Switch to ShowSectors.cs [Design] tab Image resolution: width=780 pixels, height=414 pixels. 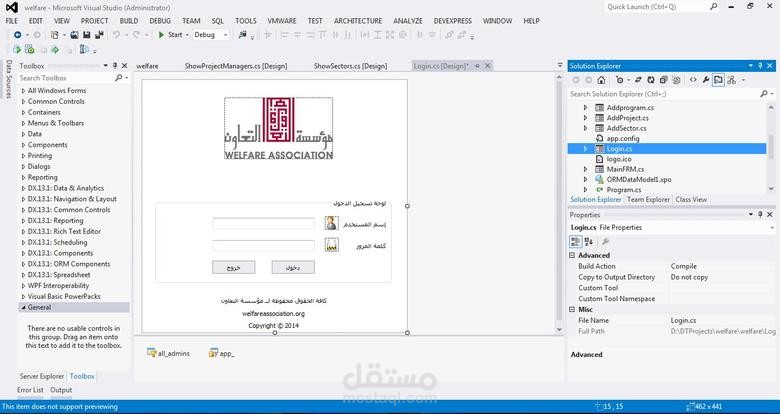(350, 66)
